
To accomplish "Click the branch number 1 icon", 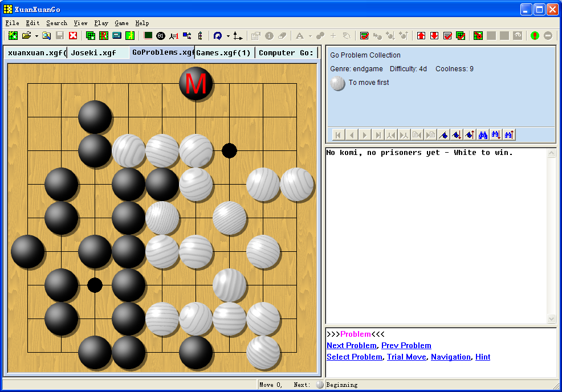I will click(174, 36).
